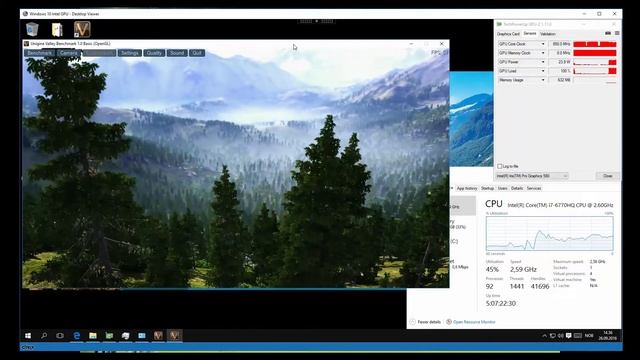Click the NOB language indicator
Viewport: 640px width, 360px height.
pyautogui.click(x=589, y=336)
